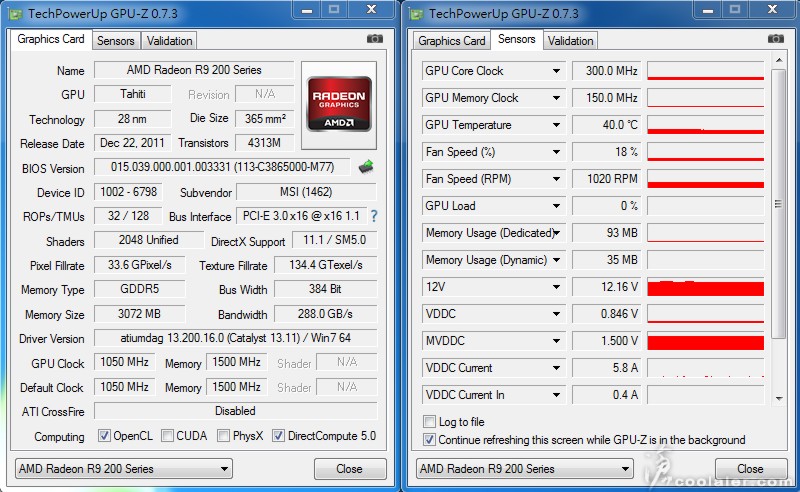Open the Fan Speed (RPM) sensor dropdown
800x492 pixels.
tap(556, 179)
